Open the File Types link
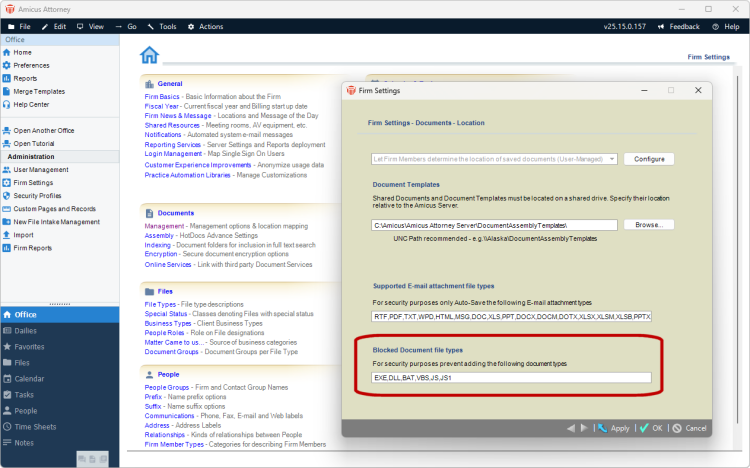This screenshot has width=750, height=468. (x=160, y=304)
